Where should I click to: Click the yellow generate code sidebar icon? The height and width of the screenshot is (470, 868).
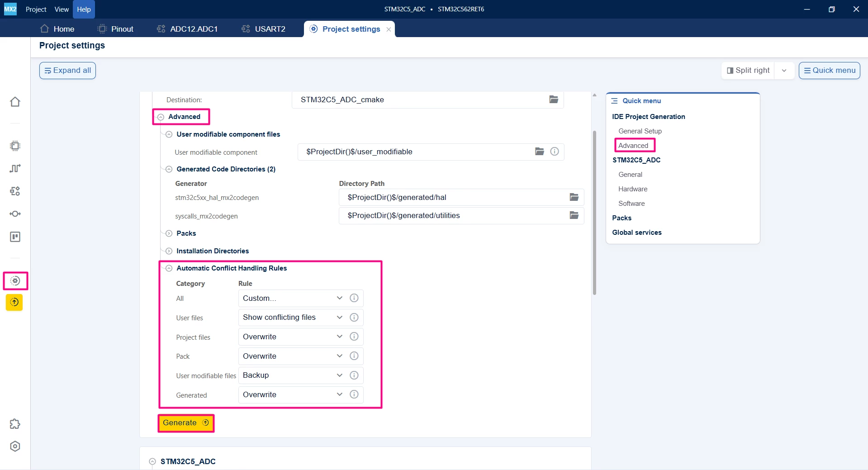pyautogui.click(x=14, y=302)
